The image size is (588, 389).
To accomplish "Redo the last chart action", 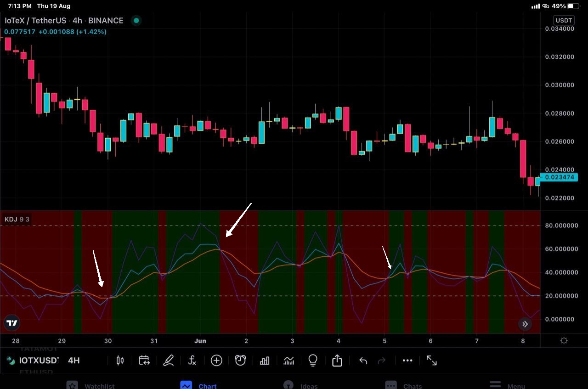I will click(381, 361).
